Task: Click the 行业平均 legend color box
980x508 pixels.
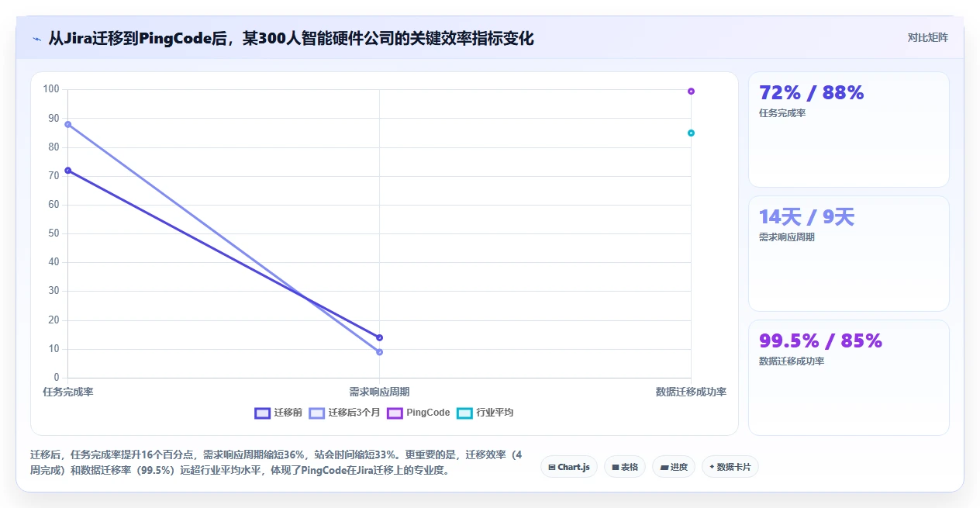Action: [x=465, y=413]
